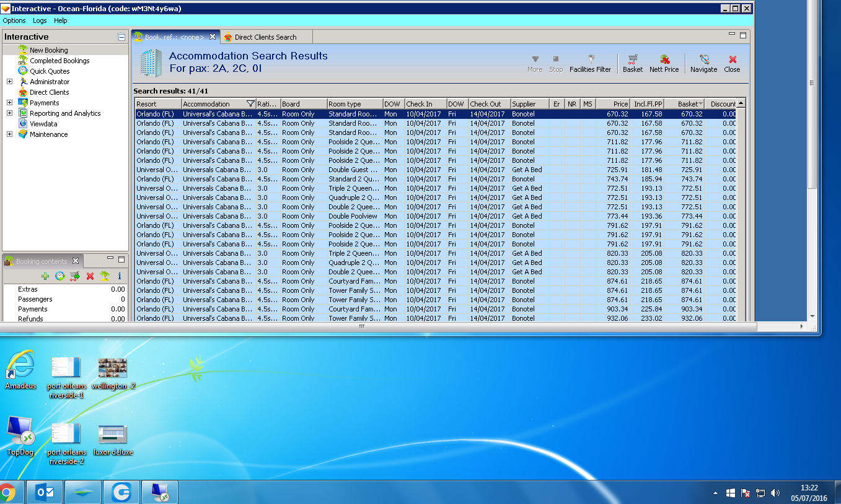Select the wellington -2 desktop file
The image size is (841, 504).
tap(113, 373)
